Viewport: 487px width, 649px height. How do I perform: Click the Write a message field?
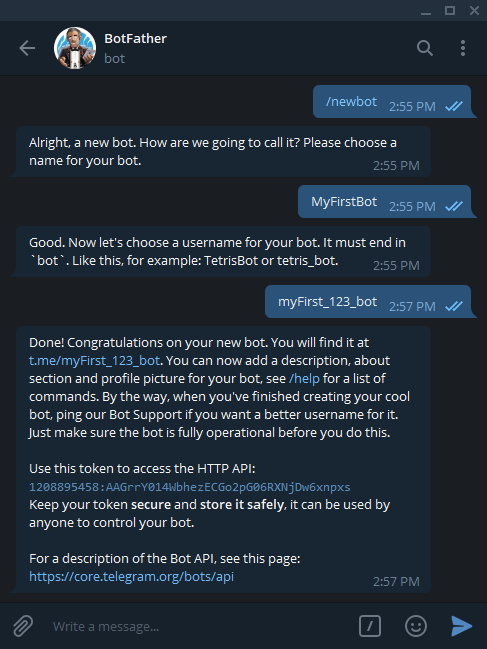click(199, 626)
